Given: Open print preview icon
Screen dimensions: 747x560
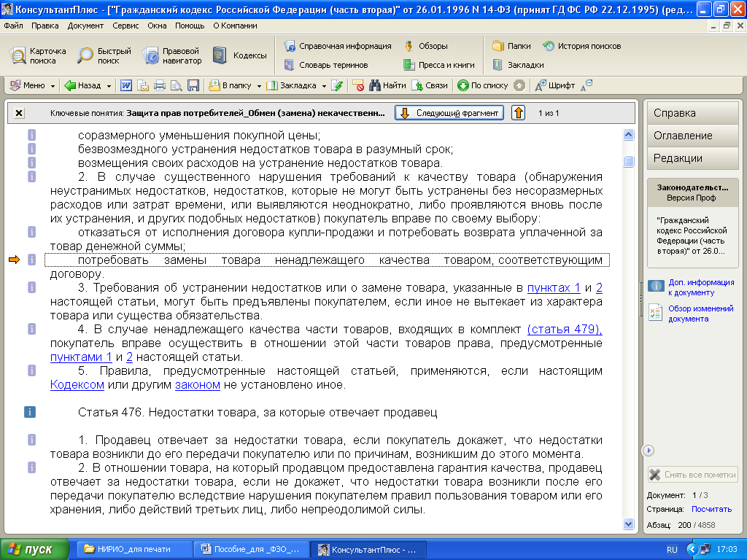Looking at the screenshot, I should pos(177,85).
